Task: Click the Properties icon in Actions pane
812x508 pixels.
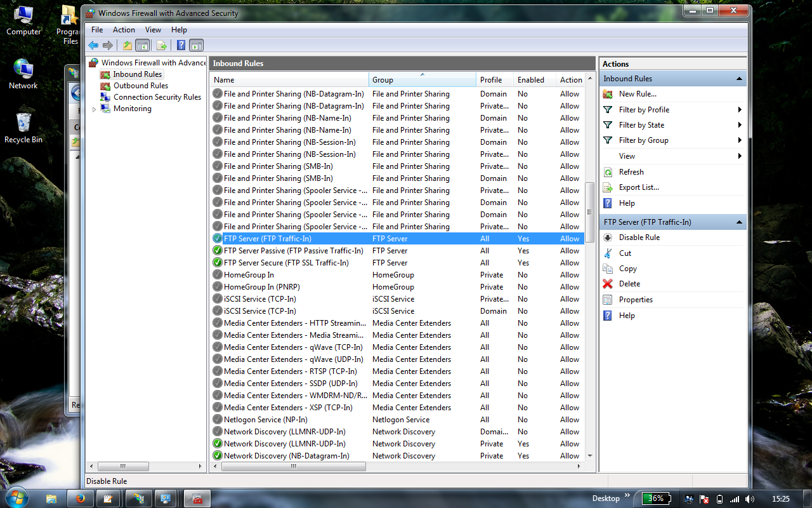Action: click(x=608, y=300)
